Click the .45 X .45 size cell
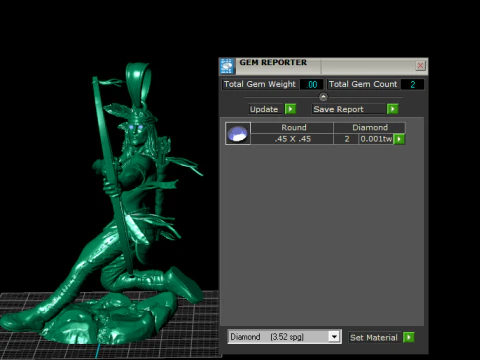 (x=292, y=139)
